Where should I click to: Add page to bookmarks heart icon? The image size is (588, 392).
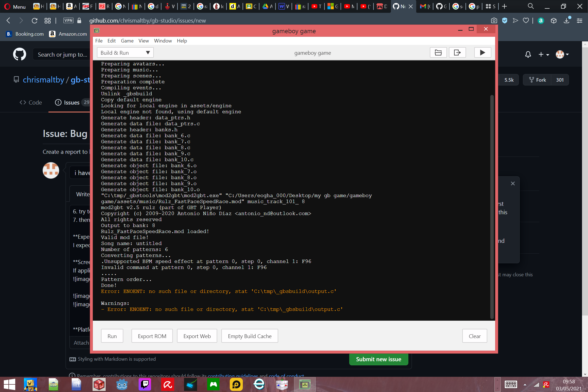pyautogui.click(x=526, y=20)
